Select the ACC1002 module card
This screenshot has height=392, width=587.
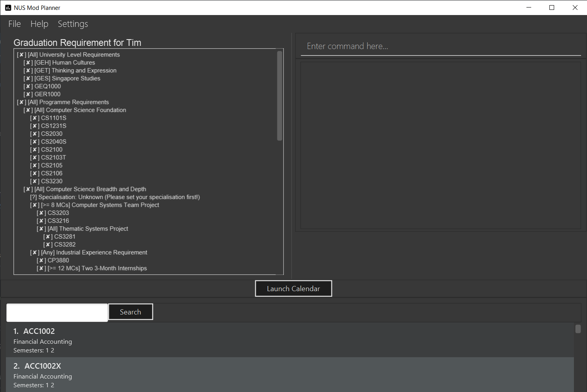tap(290, 340)
